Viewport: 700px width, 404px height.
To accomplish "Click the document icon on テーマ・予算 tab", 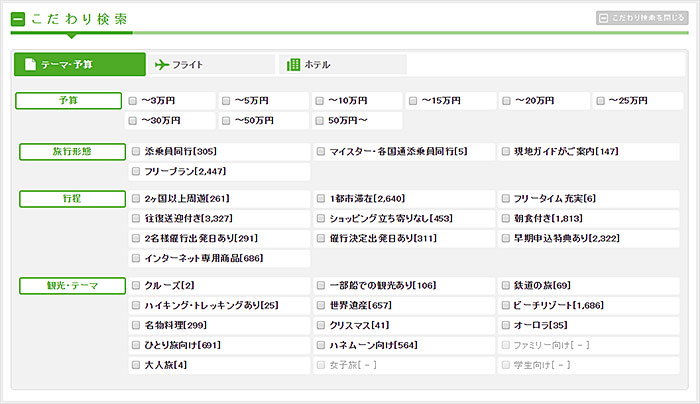I will [x=31, y=65].
